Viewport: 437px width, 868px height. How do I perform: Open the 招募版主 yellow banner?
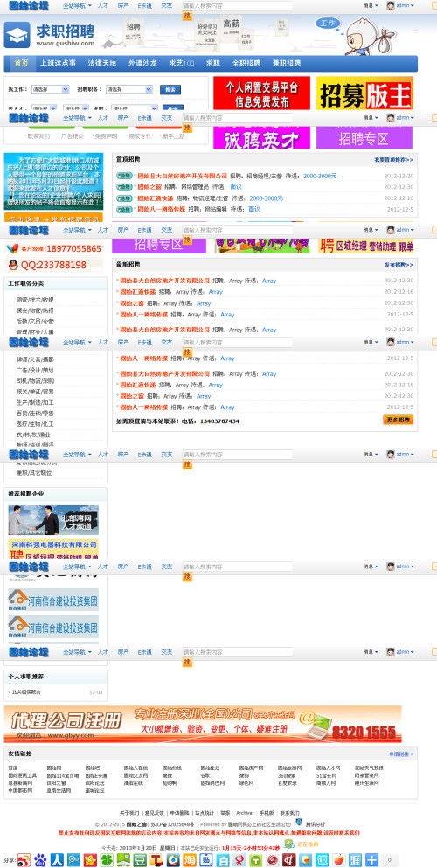(364, 93)
